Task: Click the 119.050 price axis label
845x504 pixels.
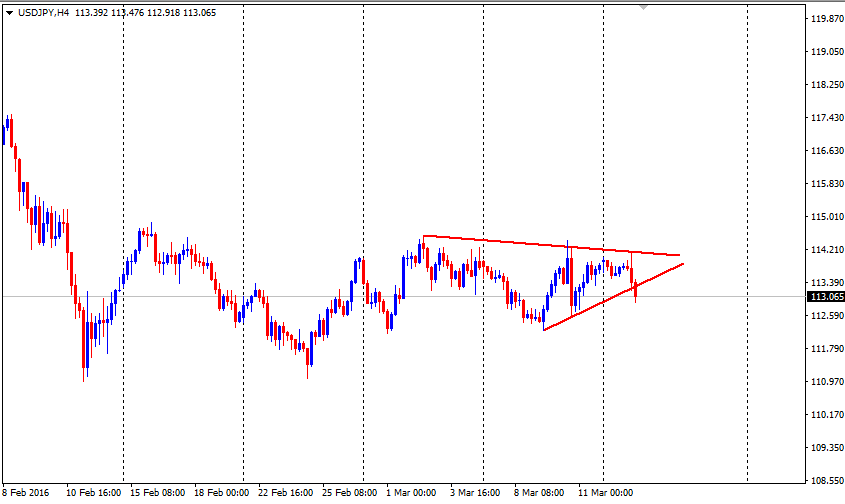Action: click(827, 52)
